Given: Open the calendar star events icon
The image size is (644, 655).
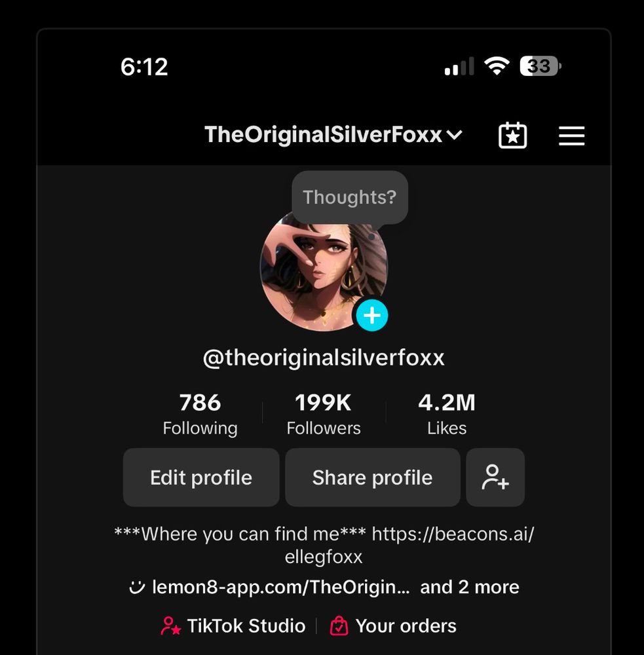Looking at the screenshot, I should point(513,136).
